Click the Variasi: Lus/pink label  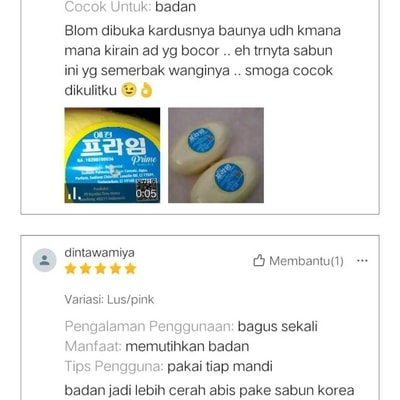coord(109,300)
